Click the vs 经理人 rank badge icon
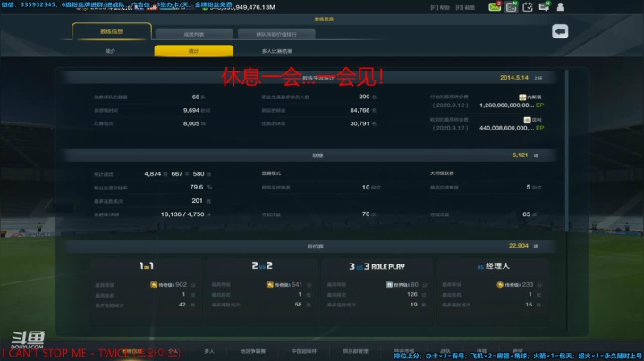Image resolution: width=644 pixels, height=361 pixels. pos(500,284)
